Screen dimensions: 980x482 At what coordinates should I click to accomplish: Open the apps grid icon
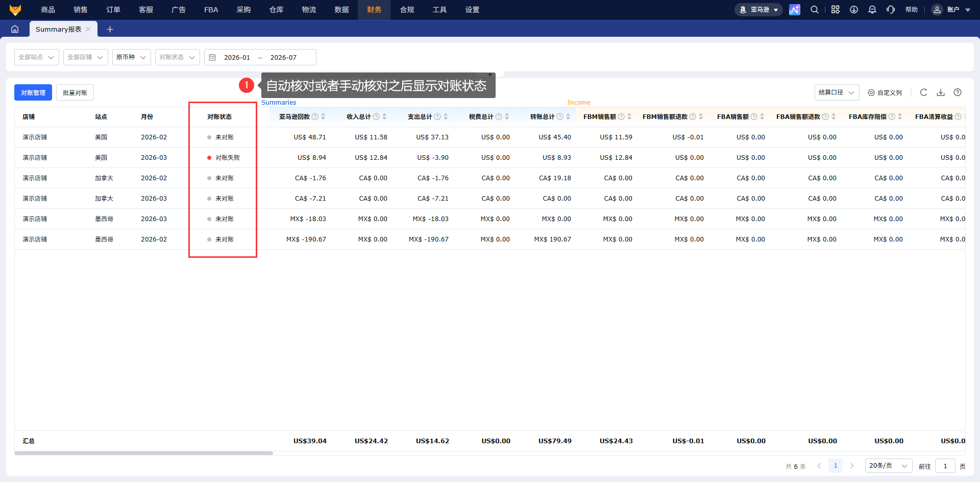point(836,10)
